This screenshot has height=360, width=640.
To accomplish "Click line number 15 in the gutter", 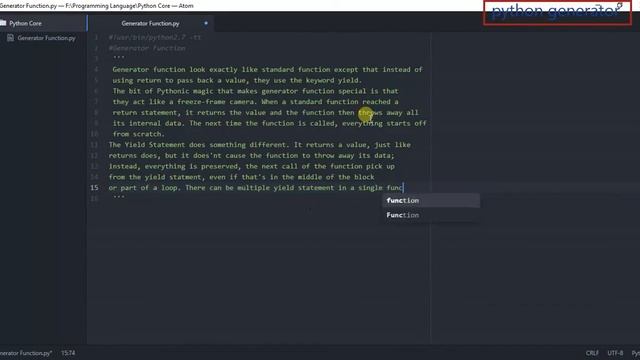I will pos(94,188).
